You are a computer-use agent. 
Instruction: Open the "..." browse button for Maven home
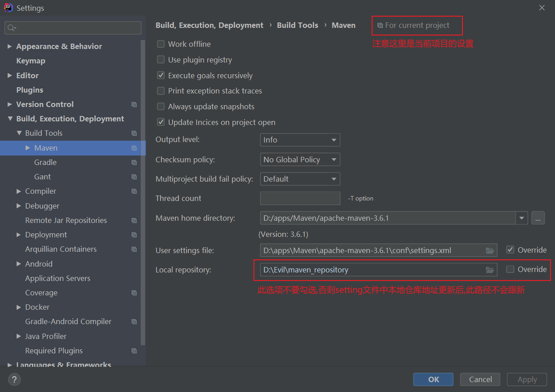pyautogui.click(x=538, y=218)
